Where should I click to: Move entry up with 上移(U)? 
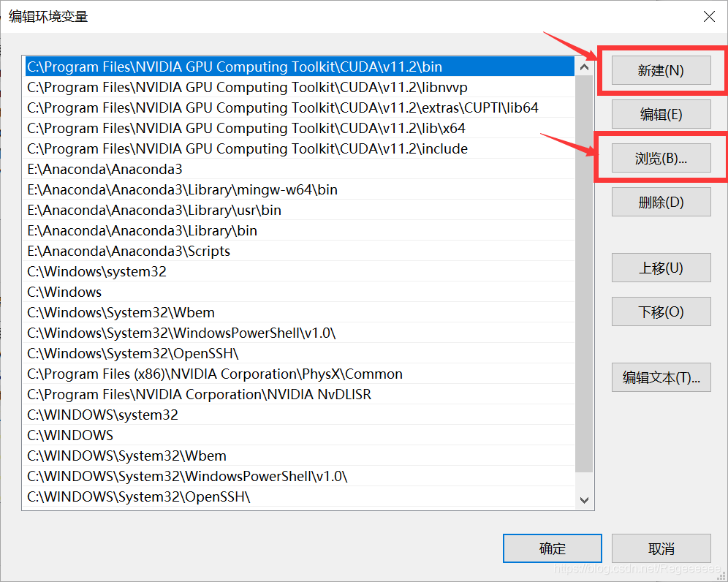point(661,268)
